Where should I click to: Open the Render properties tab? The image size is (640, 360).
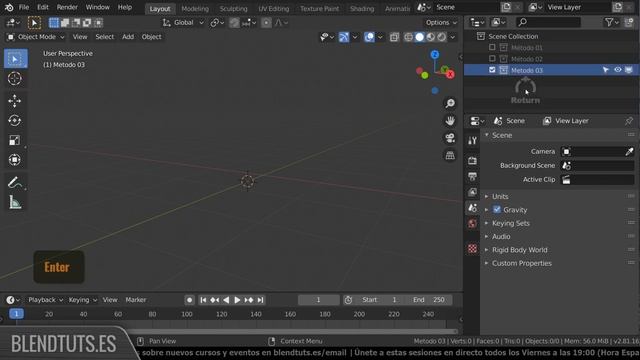pos(472,160)
